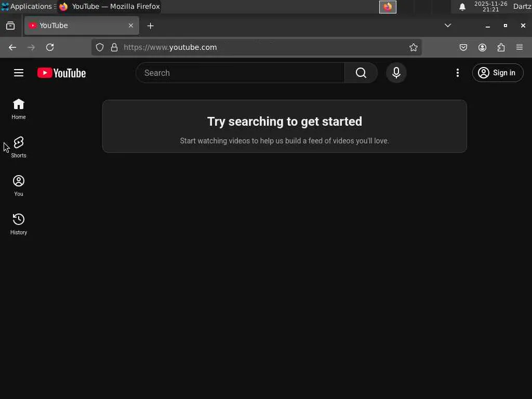Open Shorts from the sidebar
The width and height of the screenshot is (532, 399).
tap(19, 147)
